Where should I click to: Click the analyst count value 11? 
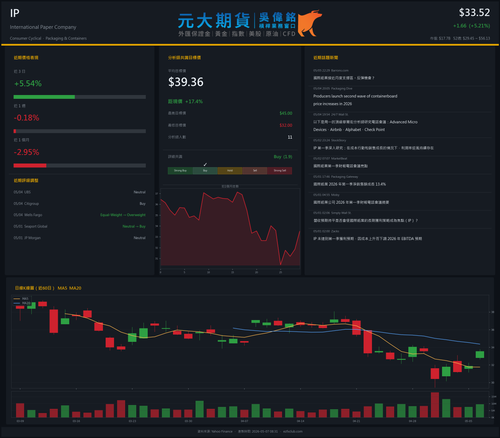(290, 137)
